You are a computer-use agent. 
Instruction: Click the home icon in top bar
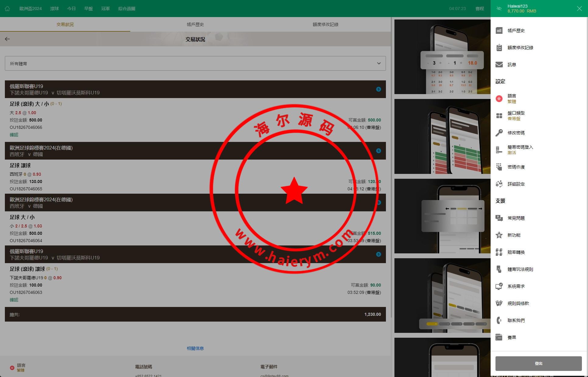[x=7, y=9]
